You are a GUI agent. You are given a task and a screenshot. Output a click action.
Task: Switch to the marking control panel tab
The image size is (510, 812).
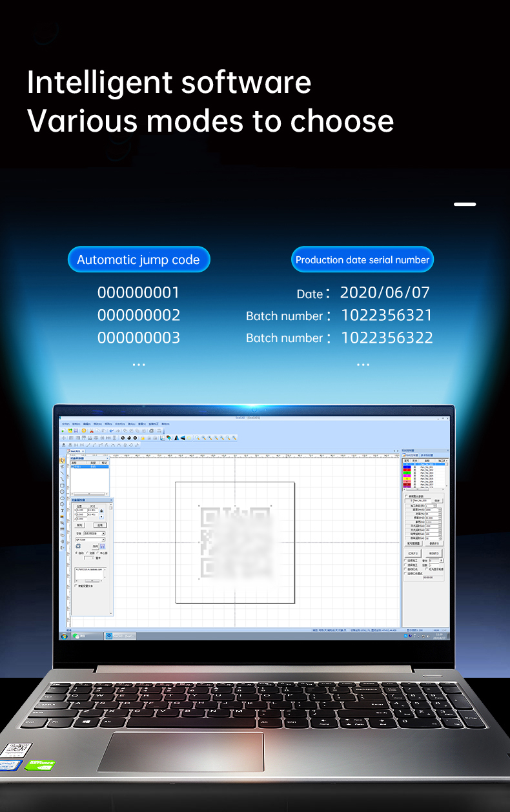tap(410, 455)
